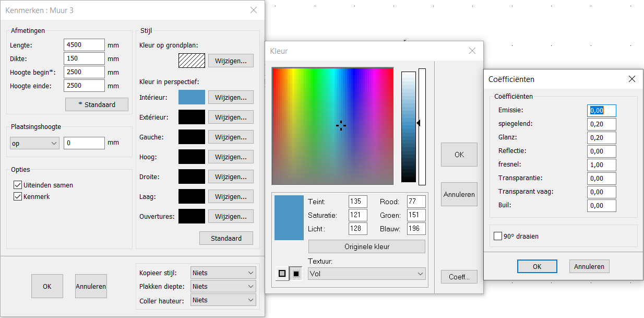
Task: Expand the Kopieer stijl dropdown
Action: point(223,273)
